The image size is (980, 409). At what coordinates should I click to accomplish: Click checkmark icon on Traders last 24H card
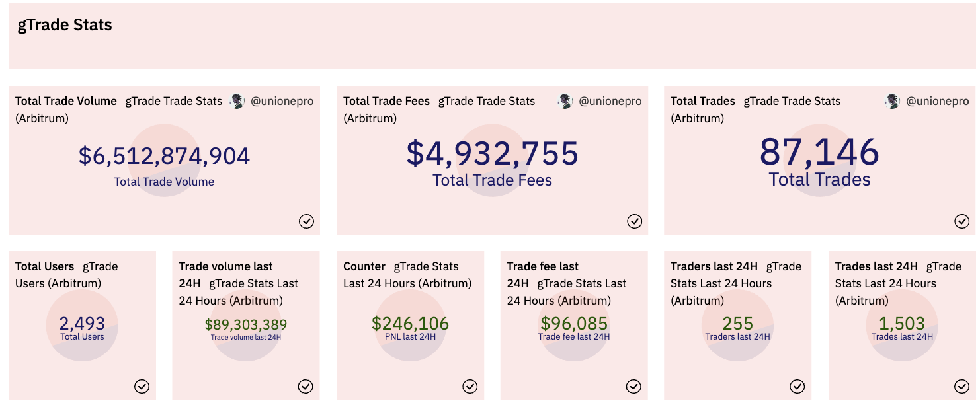797,387
